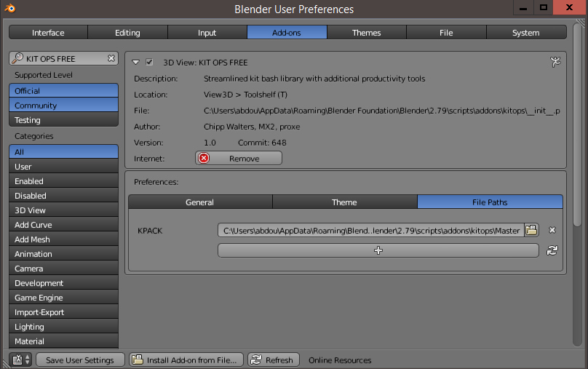Minimize the User Preferences window
588x369 pixels.
coord(523,7)
